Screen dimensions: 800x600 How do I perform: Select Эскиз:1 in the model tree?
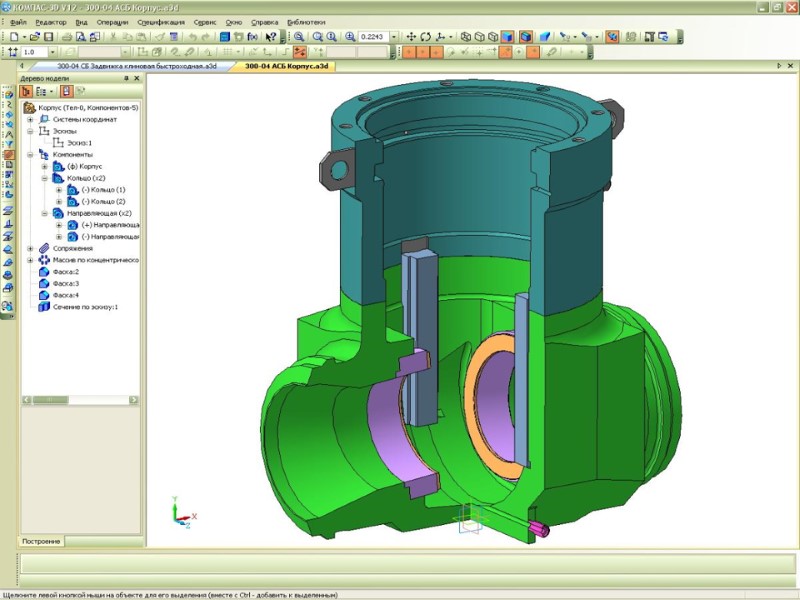pyautogui.click(x=80, y=143)
